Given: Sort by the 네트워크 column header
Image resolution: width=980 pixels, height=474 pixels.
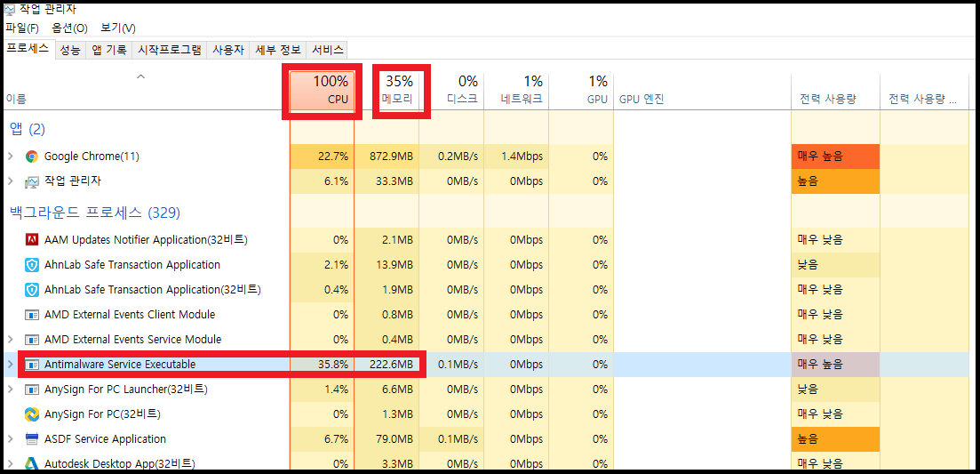Looking at the screenshot, I should pos(517,90).
